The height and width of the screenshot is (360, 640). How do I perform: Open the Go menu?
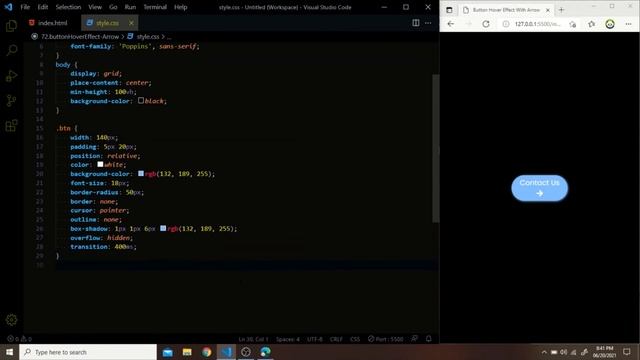[x=113, y=7]
